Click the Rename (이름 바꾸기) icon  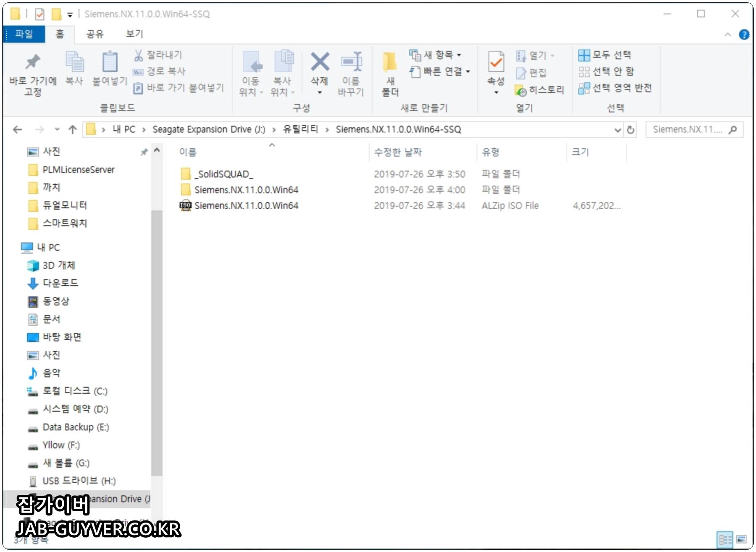(x=351, y=61)
